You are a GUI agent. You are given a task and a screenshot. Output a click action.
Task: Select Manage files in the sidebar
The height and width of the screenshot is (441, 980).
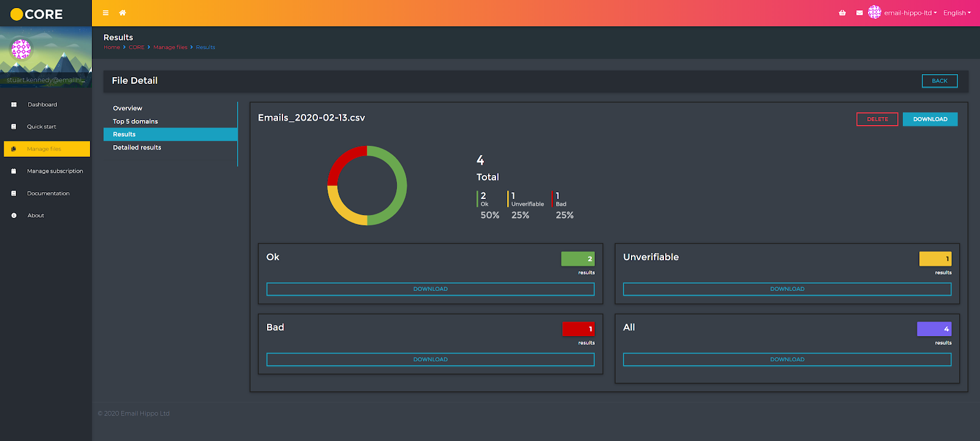(x=47, y=149)
